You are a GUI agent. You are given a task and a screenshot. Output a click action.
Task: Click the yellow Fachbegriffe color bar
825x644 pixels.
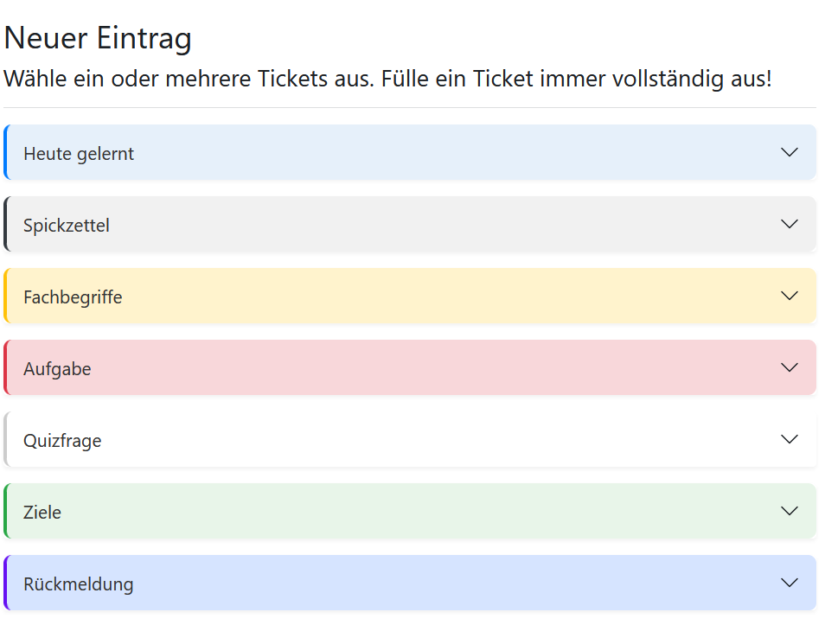6,296
